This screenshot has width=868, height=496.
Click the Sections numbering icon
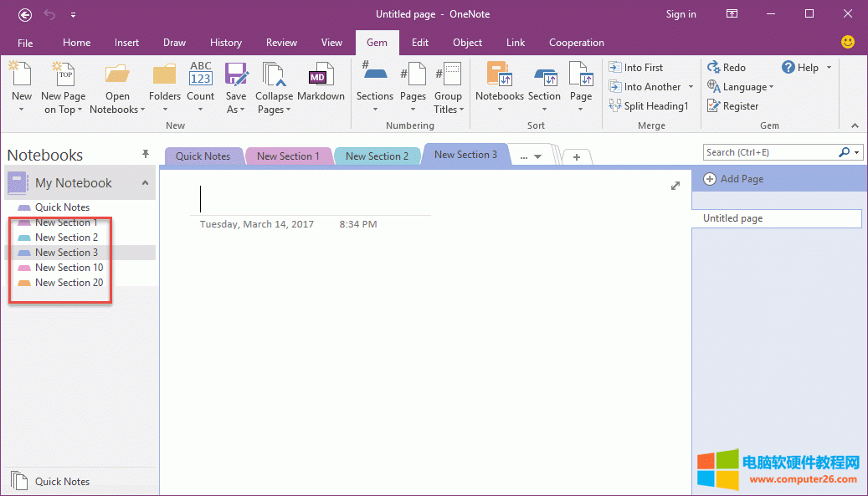(374, 77)
